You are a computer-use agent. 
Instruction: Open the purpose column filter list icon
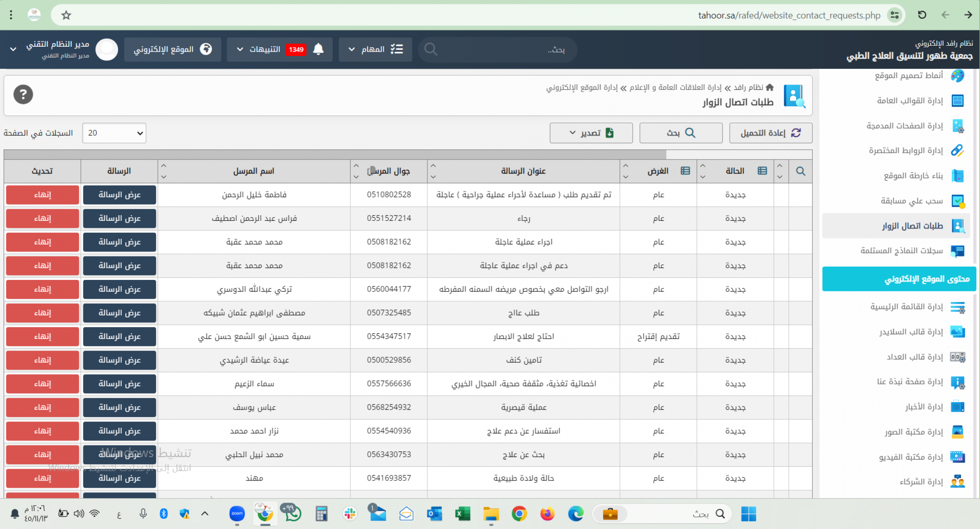point(685,171)
